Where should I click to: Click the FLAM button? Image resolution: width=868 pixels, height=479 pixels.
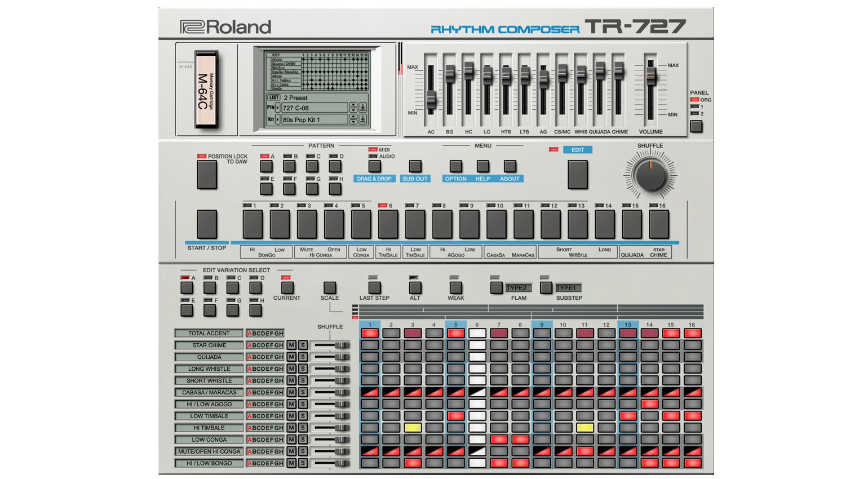click(x=496, y=288)
